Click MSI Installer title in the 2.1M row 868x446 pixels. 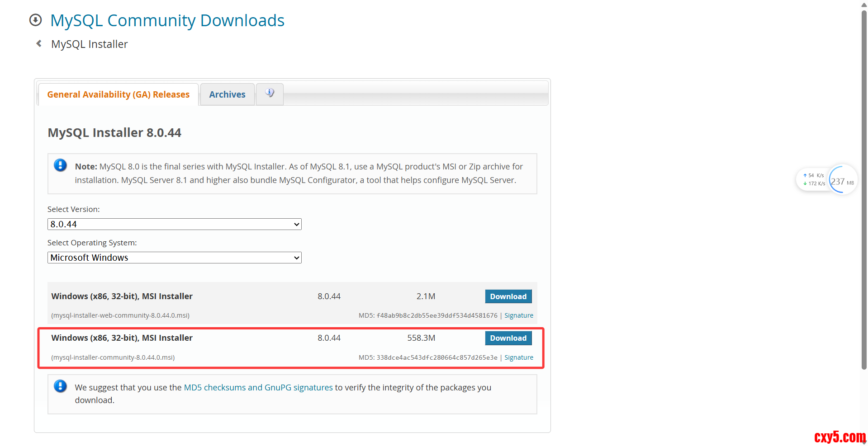click(122, 296)
